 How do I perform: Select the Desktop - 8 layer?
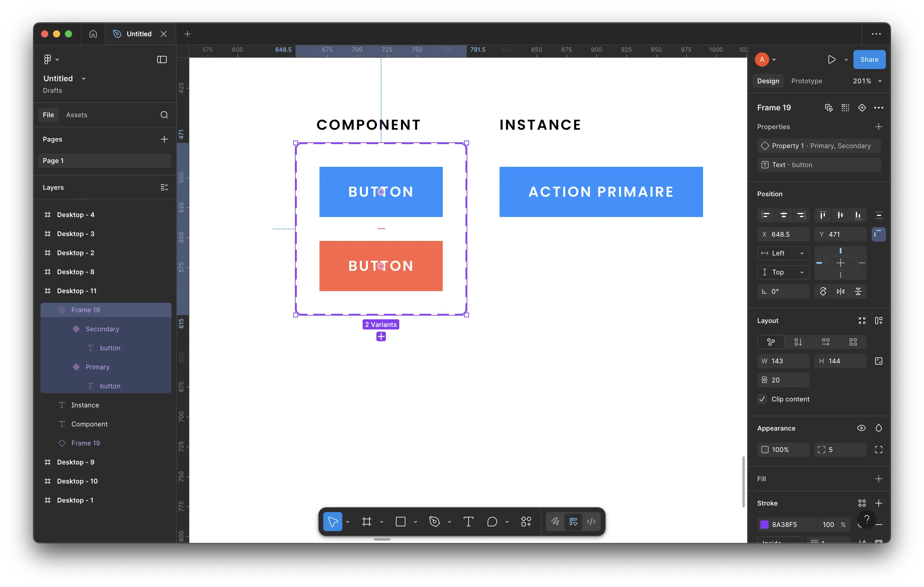pyautogui.click(x=76, y=272)
